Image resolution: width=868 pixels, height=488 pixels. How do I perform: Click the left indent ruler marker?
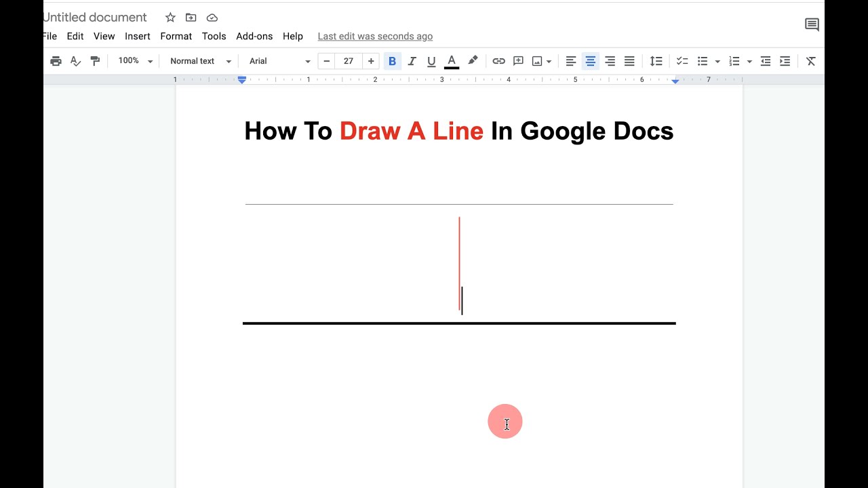pos(242,80)
